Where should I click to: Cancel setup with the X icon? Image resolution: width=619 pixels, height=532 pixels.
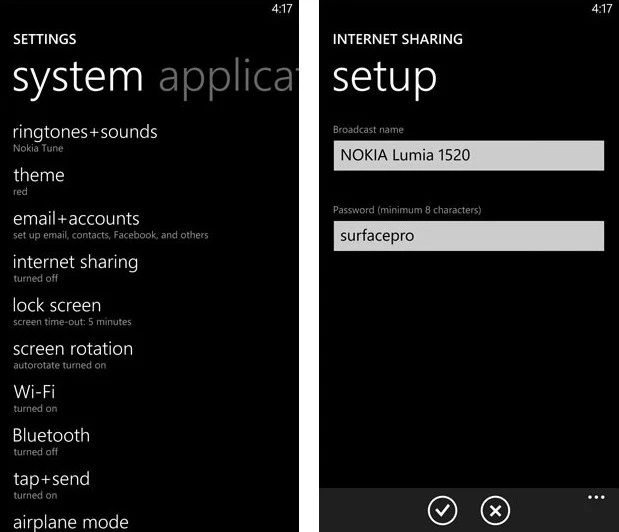(x=495, y=510)
